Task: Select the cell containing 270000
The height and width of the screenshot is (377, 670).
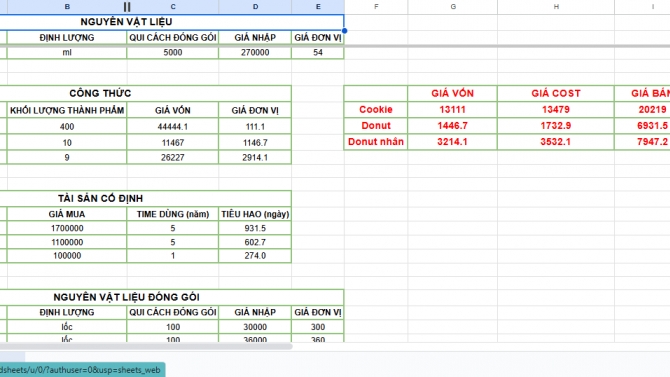Action: 255,53
